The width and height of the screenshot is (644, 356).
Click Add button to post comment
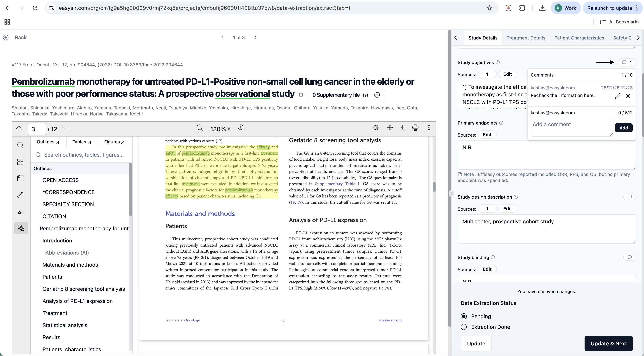click(623, 128)
